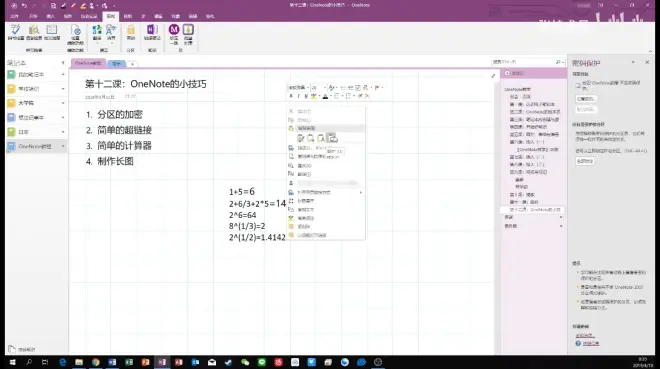
Task: Open the Research magnifier icon in ribbon
Action: click(34, 32)
